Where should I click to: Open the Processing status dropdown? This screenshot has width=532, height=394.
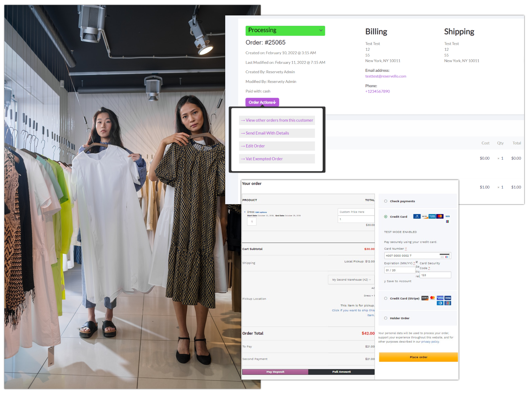285,31
